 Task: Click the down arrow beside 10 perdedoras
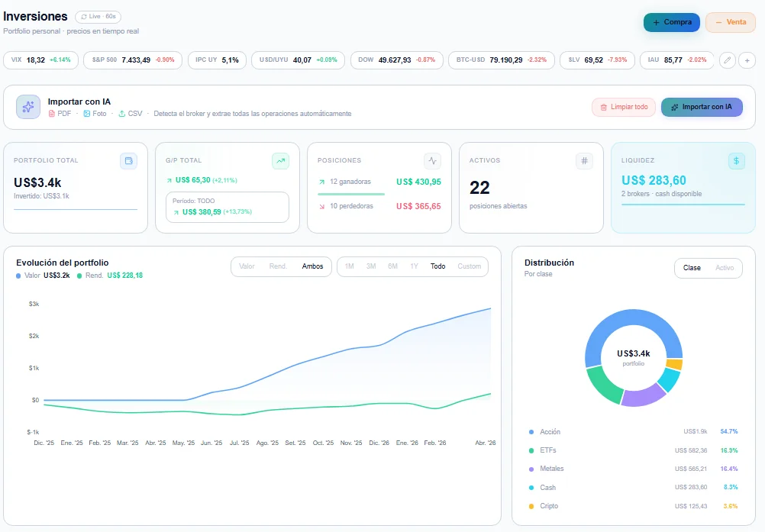(321, 206)
